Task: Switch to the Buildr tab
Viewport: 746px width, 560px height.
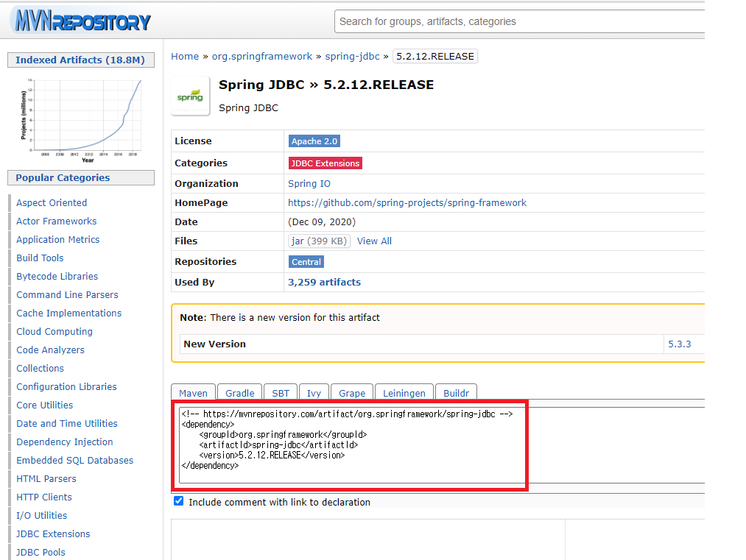Action: tap(457, 393)
